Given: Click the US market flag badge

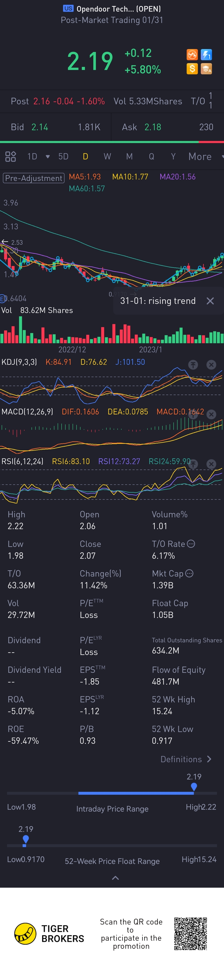Looking at the screenshot, I should (x=68, y=8).
